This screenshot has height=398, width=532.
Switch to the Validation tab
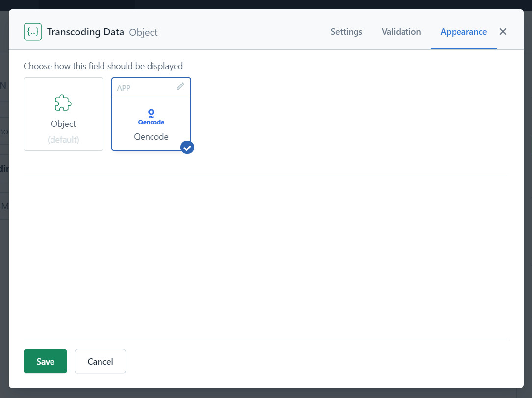402,31
